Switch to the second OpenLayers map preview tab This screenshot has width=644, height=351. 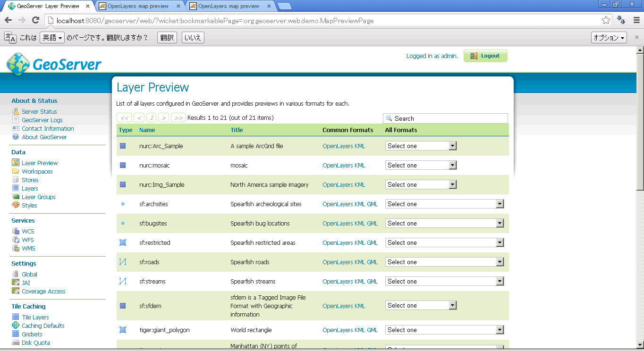tap(229, 6)
